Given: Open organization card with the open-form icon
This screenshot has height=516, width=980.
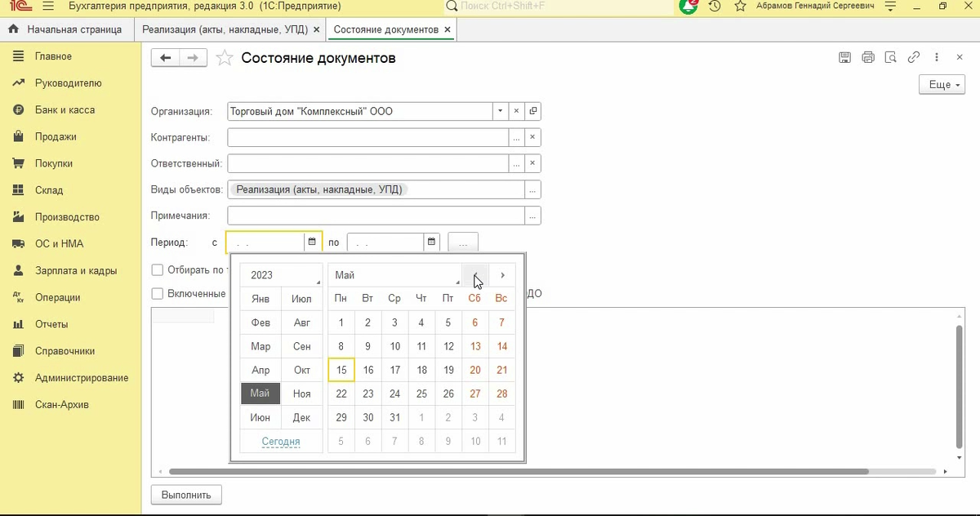Looking at the screenshot, I should click(x=532, y=111).
